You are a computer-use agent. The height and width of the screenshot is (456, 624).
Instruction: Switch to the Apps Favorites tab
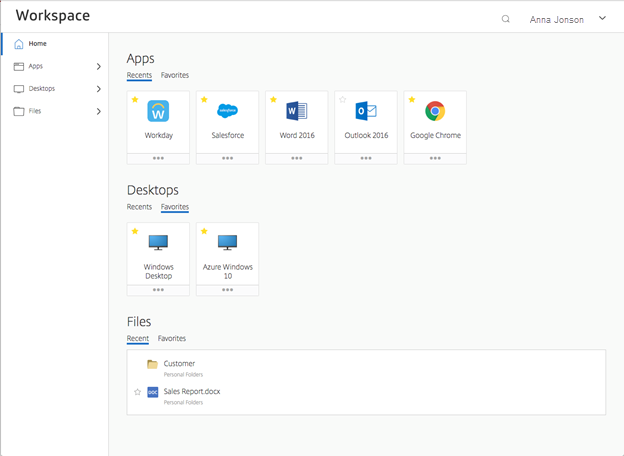click(175, 75)
